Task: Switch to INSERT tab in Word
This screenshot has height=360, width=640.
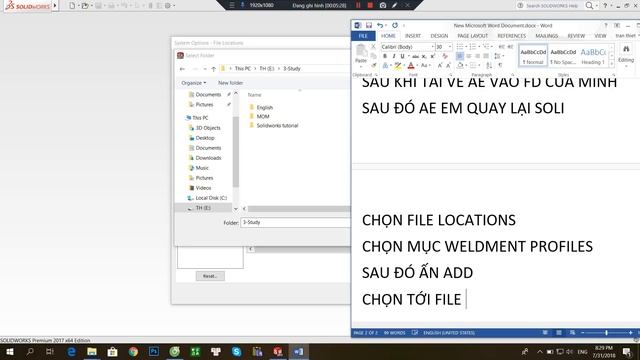Action: (413, 36)
